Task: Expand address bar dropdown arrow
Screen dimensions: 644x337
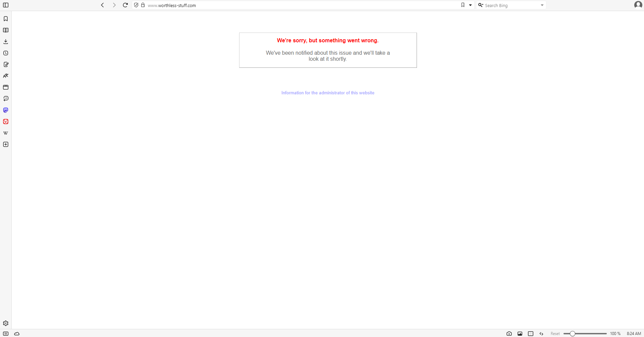Action: click(x=470, y=5)
